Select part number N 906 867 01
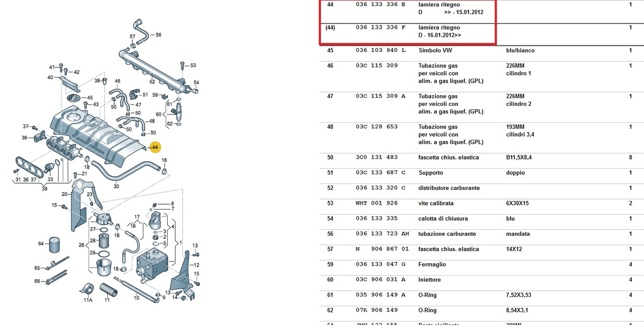This screenshot has height=328, width=644. click(382, 249)
